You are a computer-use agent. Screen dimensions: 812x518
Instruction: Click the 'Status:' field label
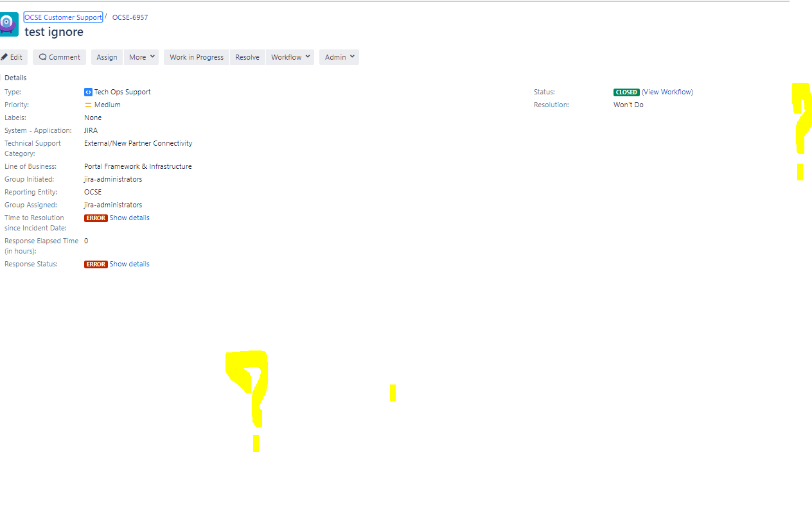pos(544,92)
